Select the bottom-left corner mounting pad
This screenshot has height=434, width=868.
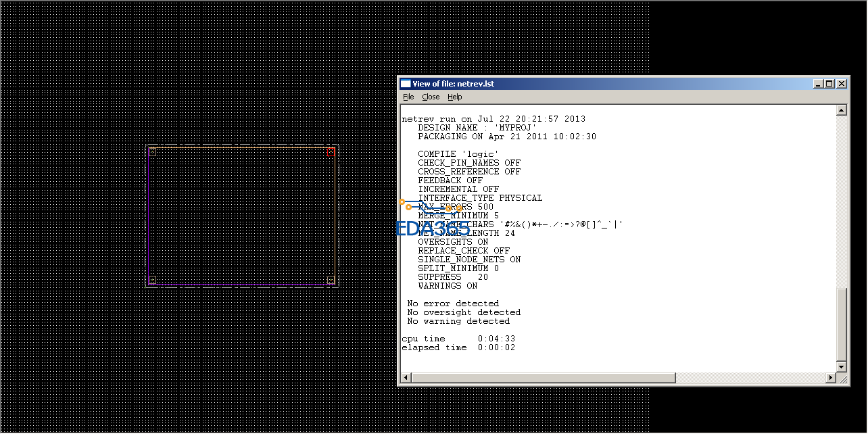tap(152, 279)
